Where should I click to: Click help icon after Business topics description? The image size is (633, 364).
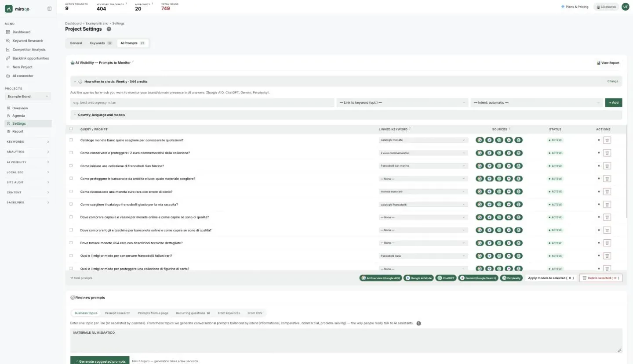(x=418, y=323)
